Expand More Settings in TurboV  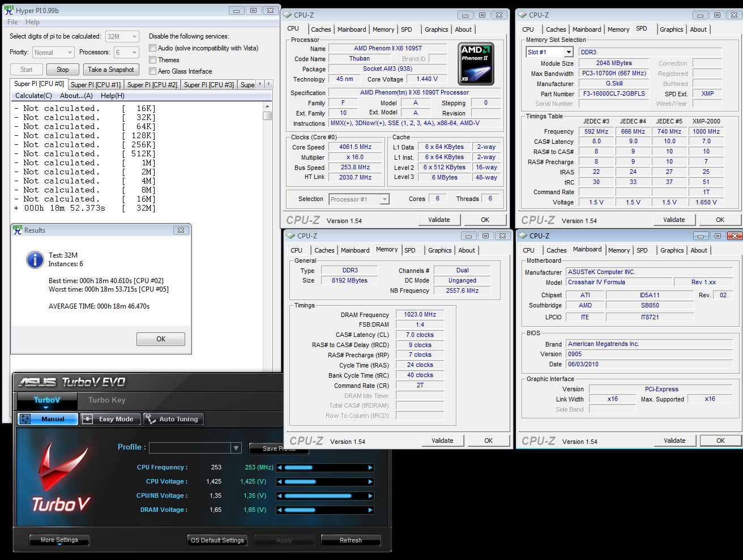[59, 540]
